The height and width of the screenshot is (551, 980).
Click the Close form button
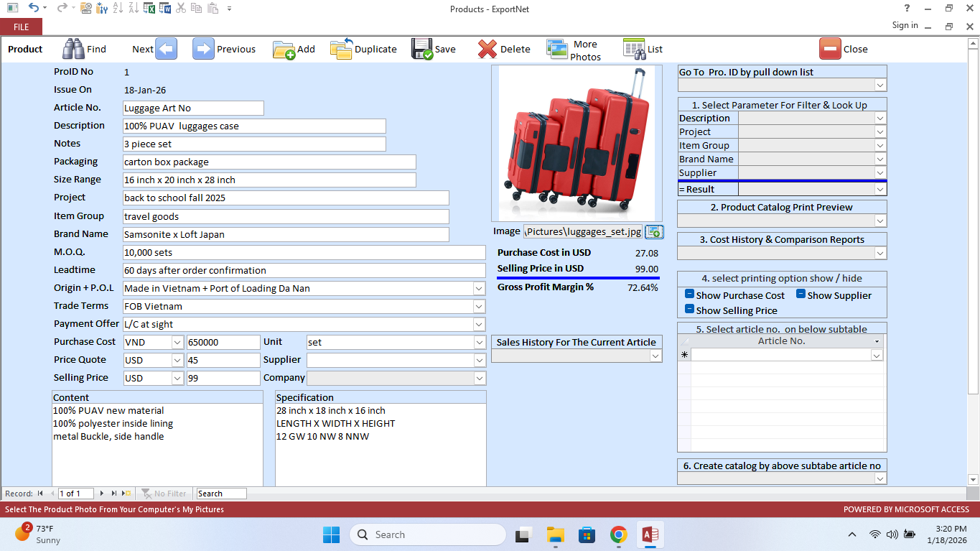830,49
